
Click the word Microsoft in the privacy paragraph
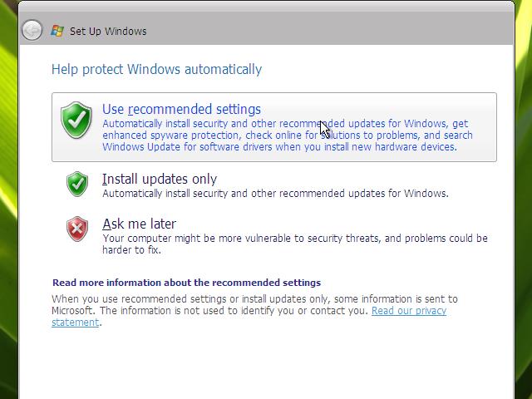[72, 311]
